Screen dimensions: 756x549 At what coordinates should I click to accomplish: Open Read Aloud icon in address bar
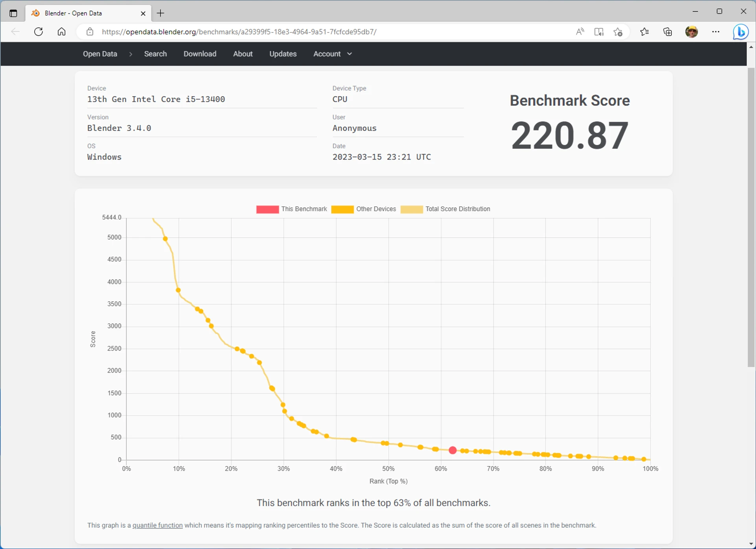pos(580,32)
